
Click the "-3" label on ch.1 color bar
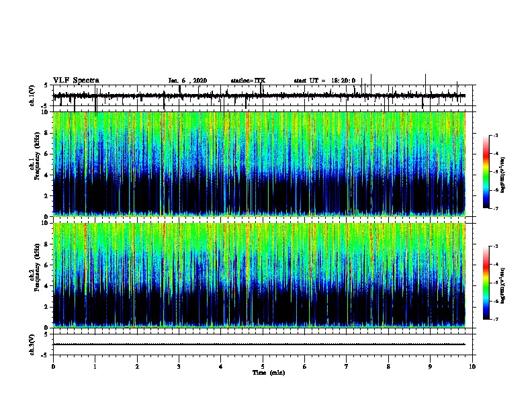point(495,136)
